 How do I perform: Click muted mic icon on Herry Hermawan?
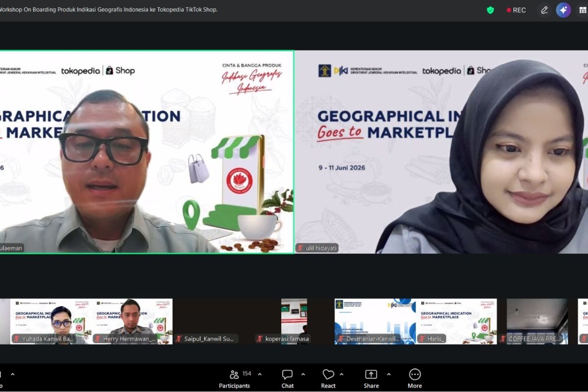coord(98,339)
